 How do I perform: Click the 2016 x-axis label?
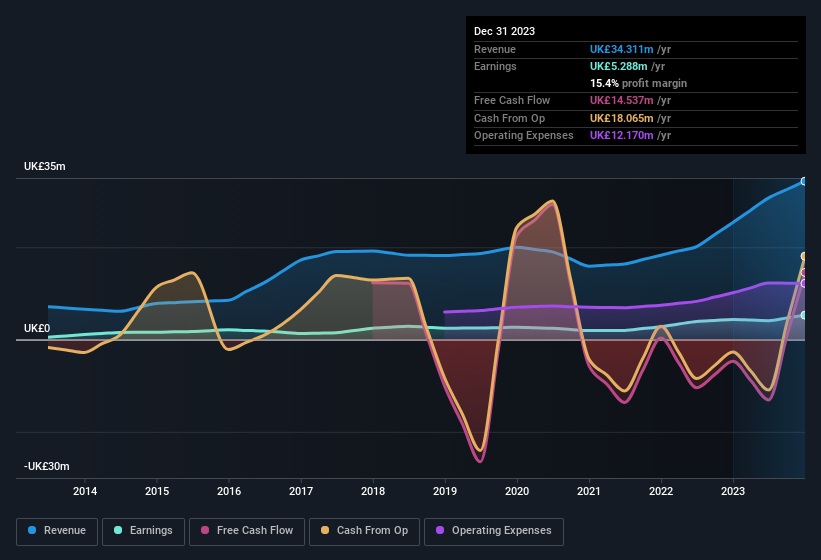[x=229, y=491]
